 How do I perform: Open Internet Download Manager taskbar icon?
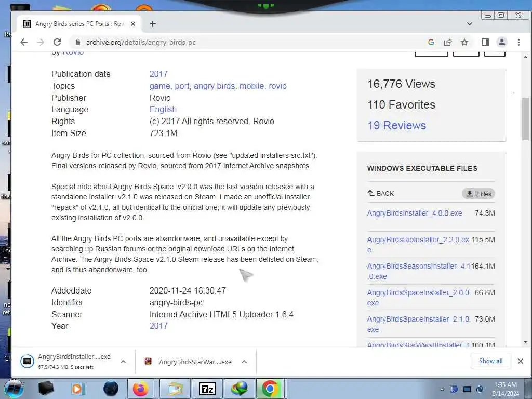pyautogui.click(x=240, y=389)
